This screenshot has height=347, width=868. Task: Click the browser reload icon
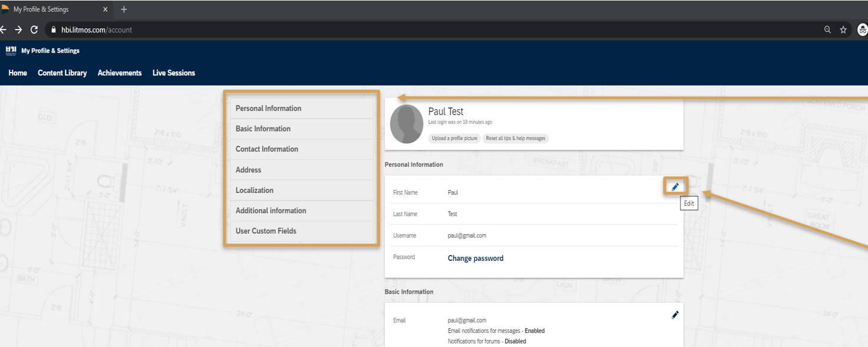pyautogui.click(x=34, y=30)
